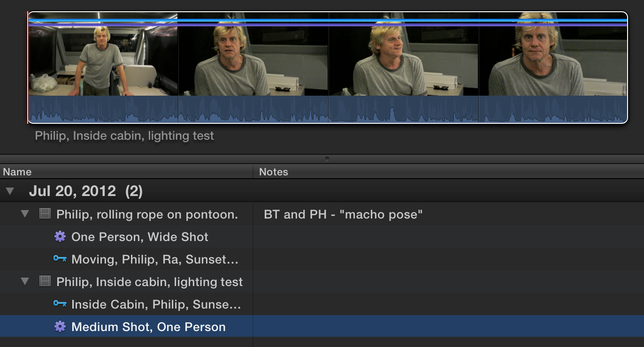This screenshot has width=644, height=347.
Task: Select 'Philip, Inside cabin, lighting test' list row
Action: [322, 282]
